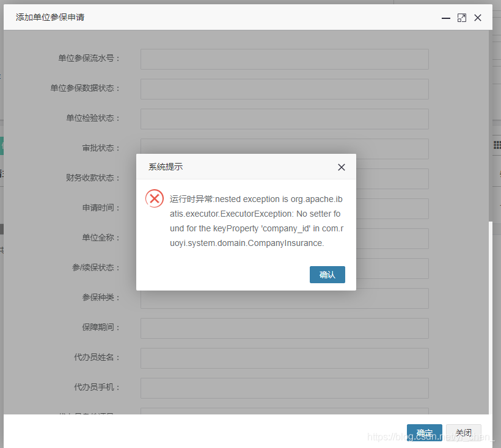
Task: Focus the 单位检验状态 input field
Action: tap(284, 119)
